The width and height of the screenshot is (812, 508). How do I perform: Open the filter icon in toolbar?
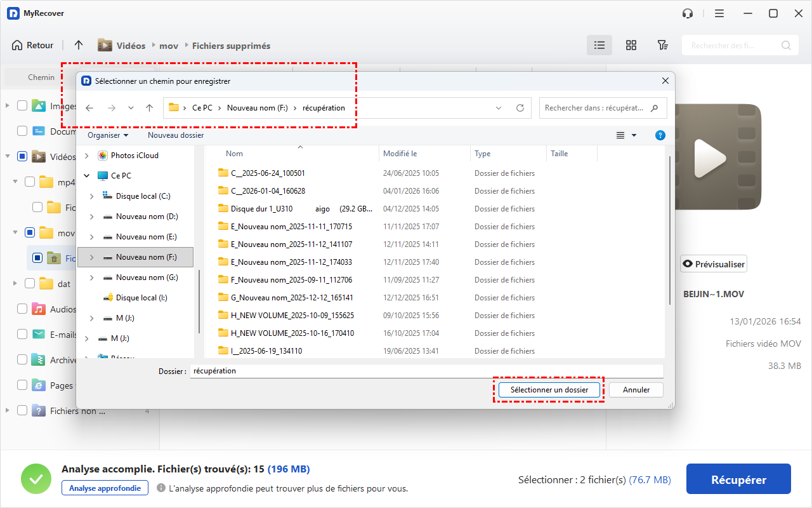click(662, 45)
